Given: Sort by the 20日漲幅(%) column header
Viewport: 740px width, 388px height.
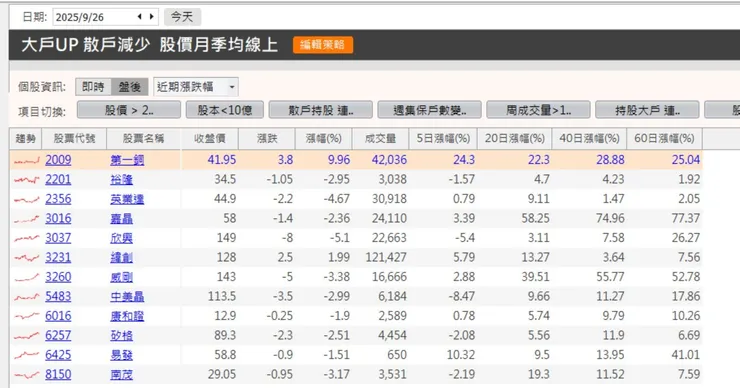Looking at the screenshot, I should [x=514, y=139].
